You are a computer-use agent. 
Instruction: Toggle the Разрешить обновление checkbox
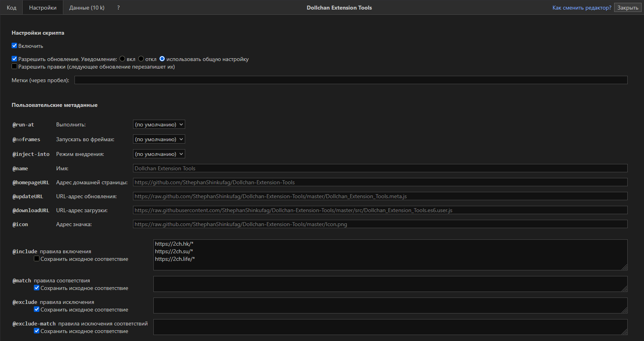tap(14, 59)
